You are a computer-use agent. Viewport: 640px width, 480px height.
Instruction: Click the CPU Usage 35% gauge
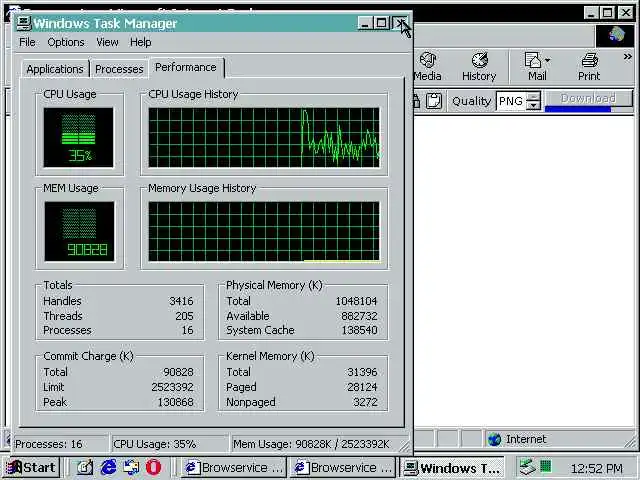(78, 138)
